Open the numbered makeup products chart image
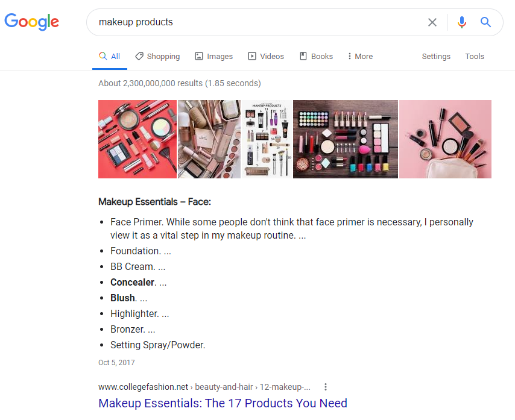Screen dimensions: 515x420 click(267, 139)
